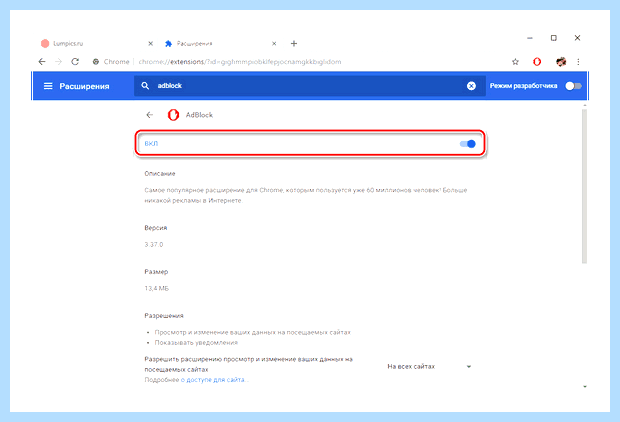This screenshot has height=422, width=620.
Task: Click the size value 13,4 МБ
Action: [157, 288]
